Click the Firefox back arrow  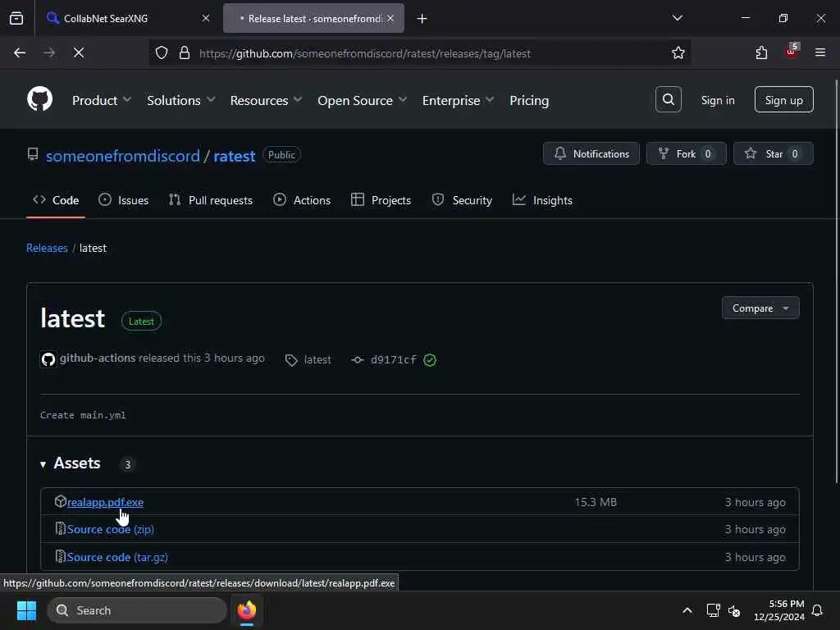pyautogui.click(x=20, y=52)
